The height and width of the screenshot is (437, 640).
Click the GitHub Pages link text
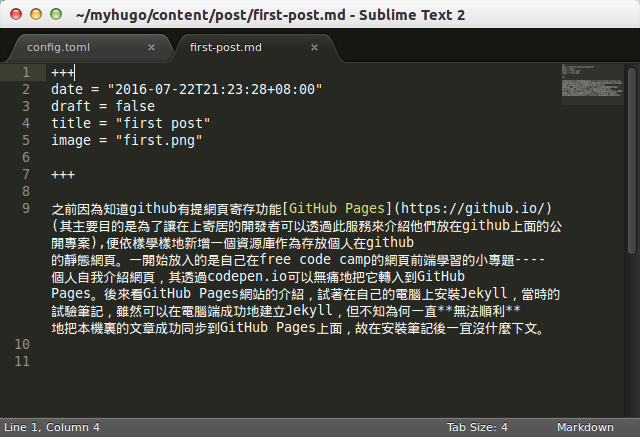(337, 209)
